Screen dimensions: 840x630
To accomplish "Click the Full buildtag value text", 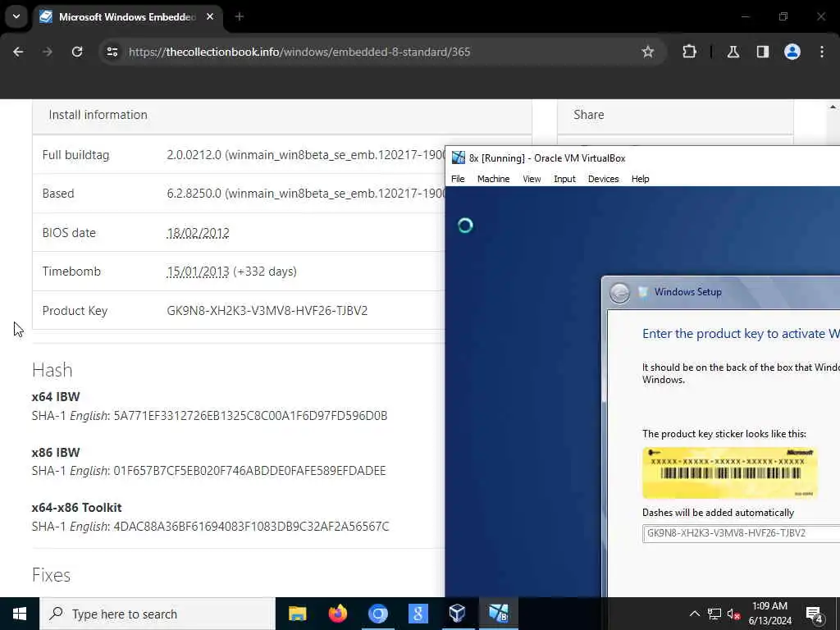I will point(306,155).
